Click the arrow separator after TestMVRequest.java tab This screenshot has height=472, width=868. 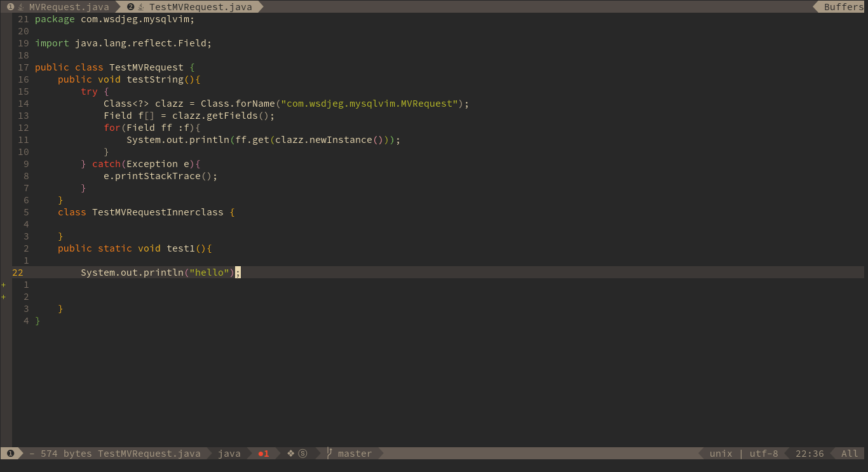(x=261, y=6)
